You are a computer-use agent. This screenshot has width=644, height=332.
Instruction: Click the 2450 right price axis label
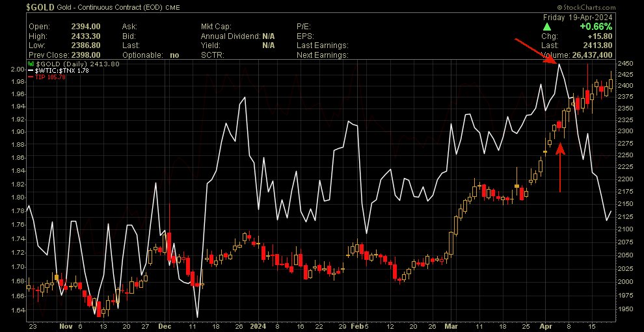626,63
